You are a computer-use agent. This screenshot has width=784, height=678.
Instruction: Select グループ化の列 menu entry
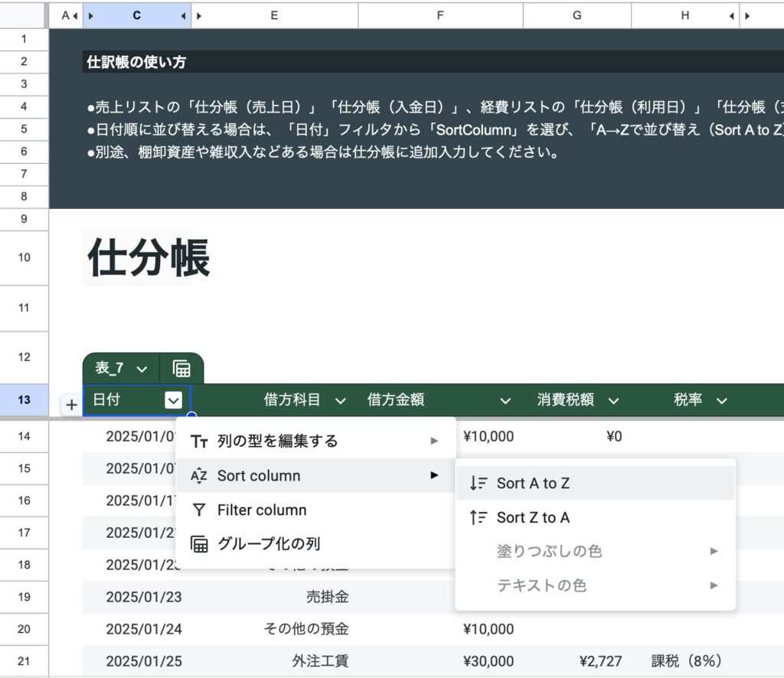click(315, 543)
